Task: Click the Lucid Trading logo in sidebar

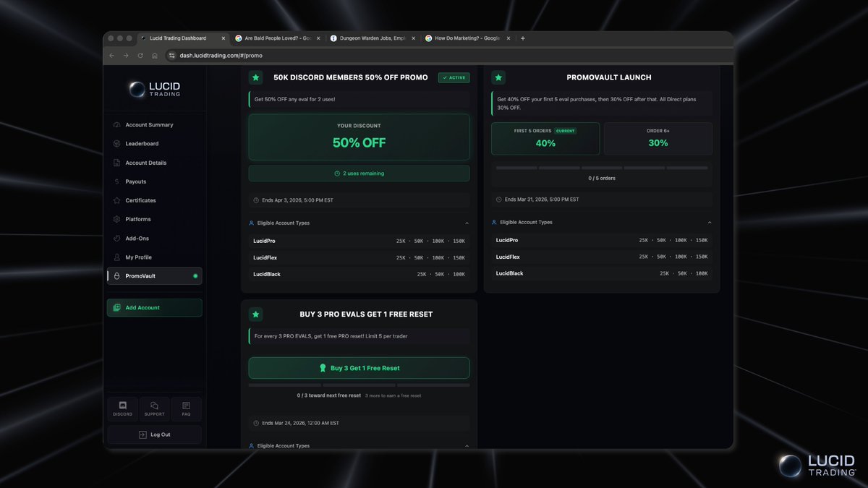Action: point(154,89)
